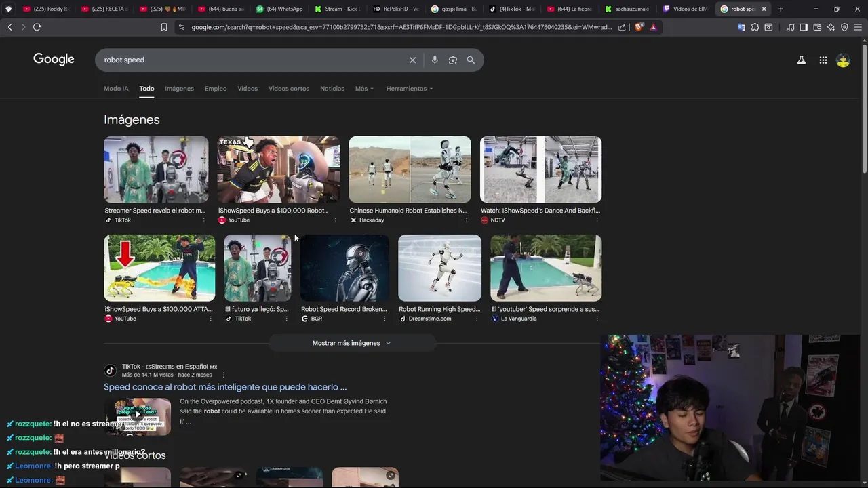This screenshot has height=488, width=868.
Task: Open the Google account avatar
Action: point(843,60)
